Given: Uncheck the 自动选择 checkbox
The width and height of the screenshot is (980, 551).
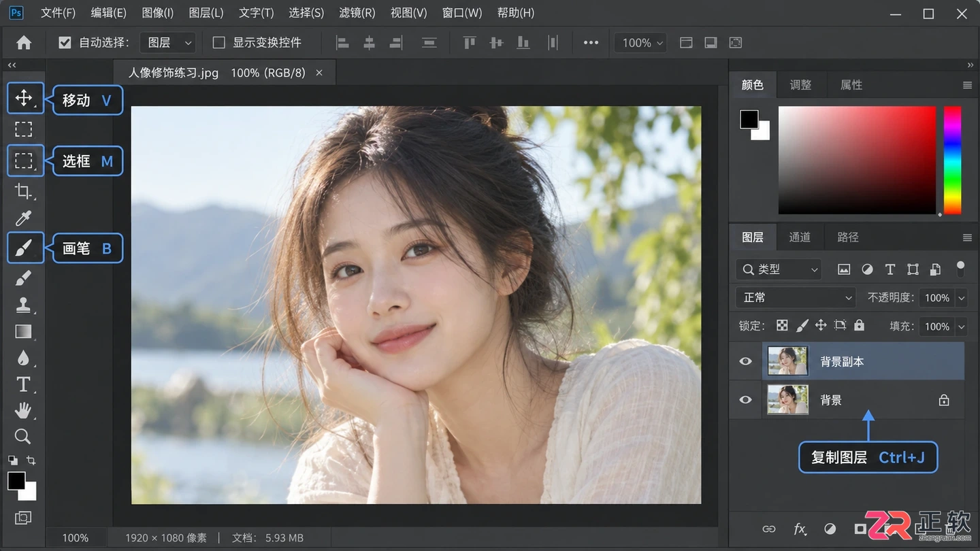Looking at the screenshot, I should 65,43.
